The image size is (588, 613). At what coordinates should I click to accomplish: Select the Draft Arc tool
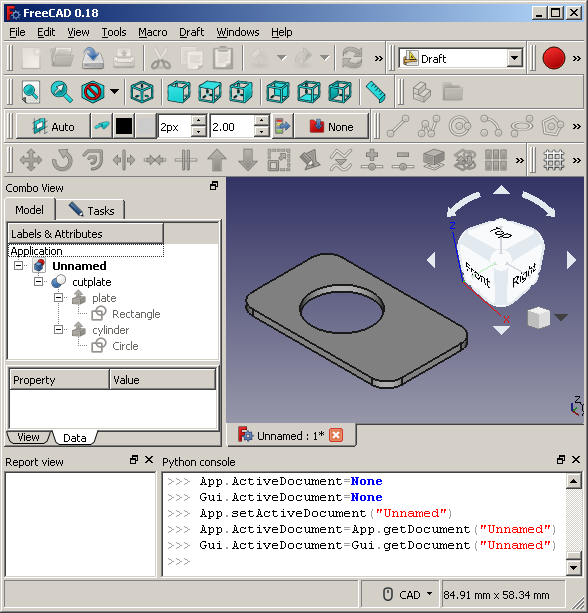pos(491,126)
